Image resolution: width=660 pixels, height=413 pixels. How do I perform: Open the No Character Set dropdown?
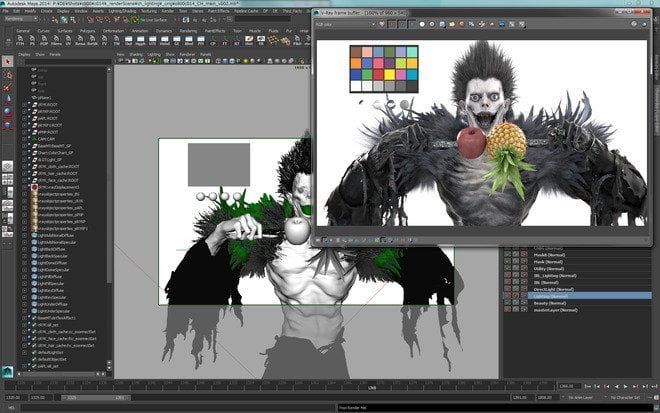[625, 397]
